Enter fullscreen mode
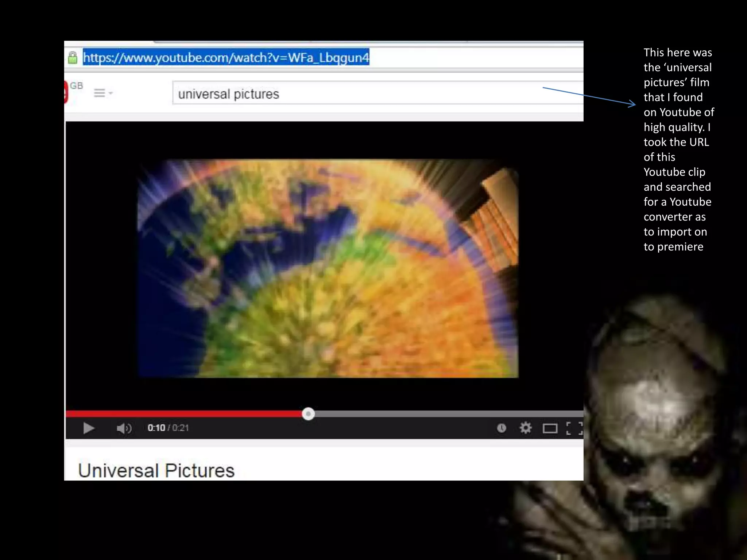This screenshot has width=747, height=560. (574, 428)
